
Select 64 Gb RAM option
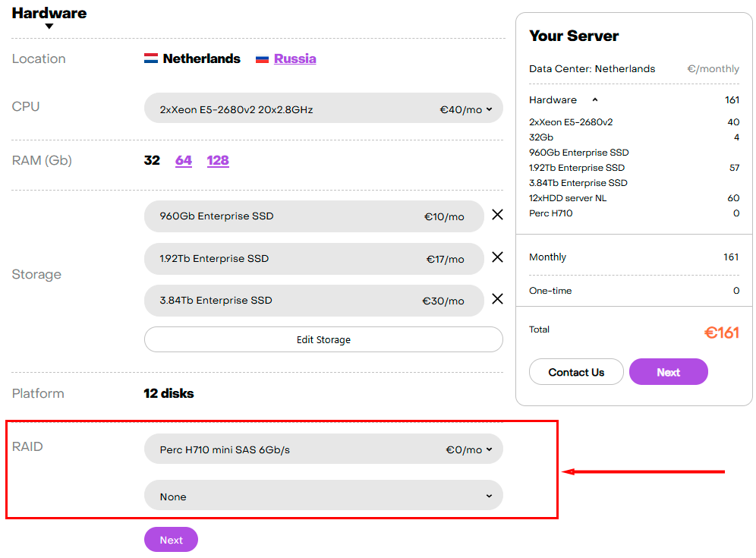click(x=184, y=160)
